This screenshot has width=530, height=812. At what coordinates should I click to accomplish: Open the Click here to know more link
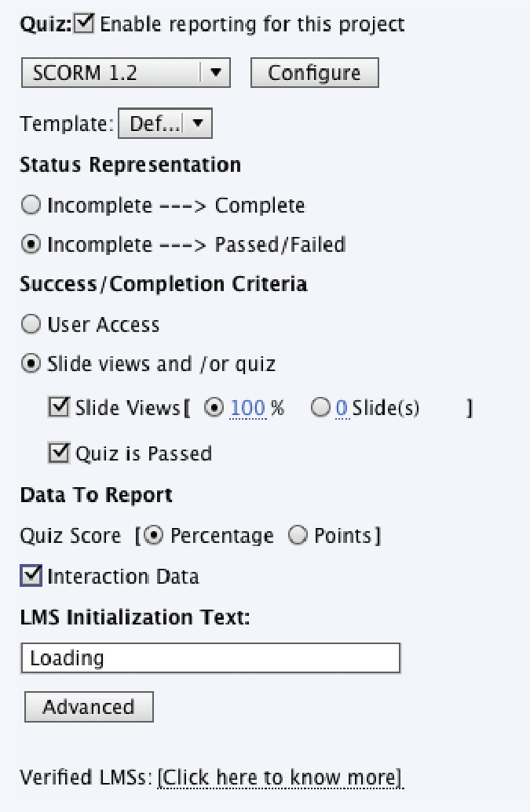280,778
